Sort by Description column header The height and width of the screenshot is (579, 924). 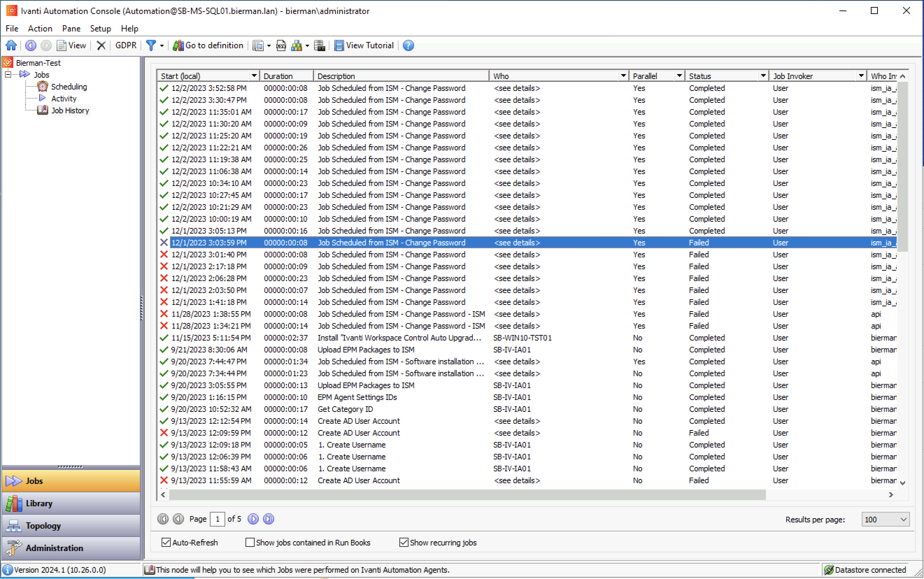click(x=401, y=76)
